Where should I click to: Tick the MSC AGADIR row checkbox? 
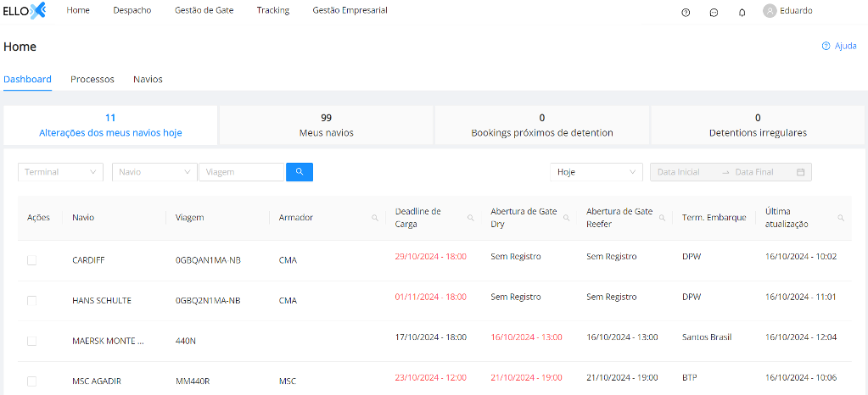pyautogui.click(x=32, y=381)
